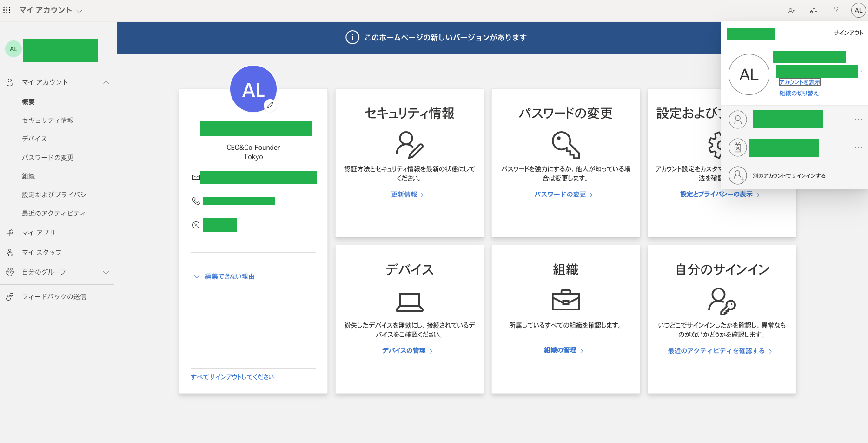Viewport: 868px width, 443px height.
Task: Click the 設定とプライバシーの表示 link
Action: point(720,195)
